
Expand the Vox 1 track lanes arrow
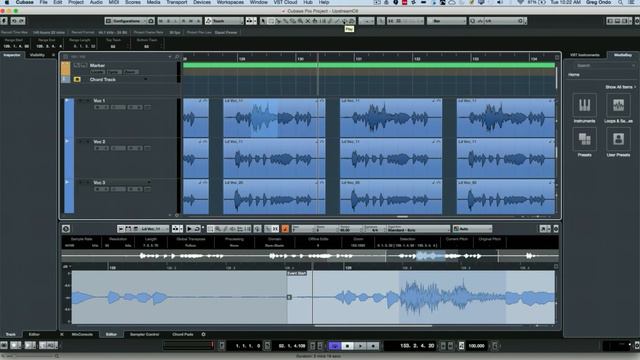[x=67, y=100]
